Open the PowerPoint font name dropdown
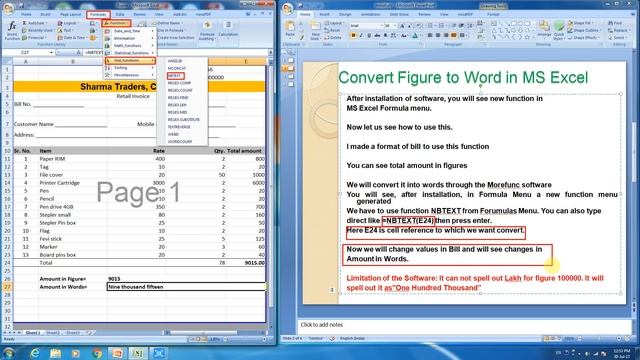This screenshot has width=640, height=360. coord(382,26)
